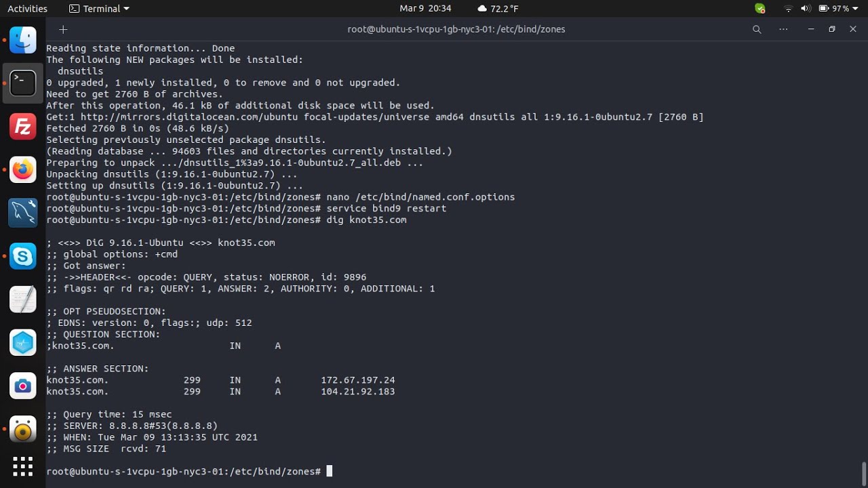The width and height of the screenshot is (868, 488).
Task: Expand the system menu arrow in top bar
Action: pos(856,9)
